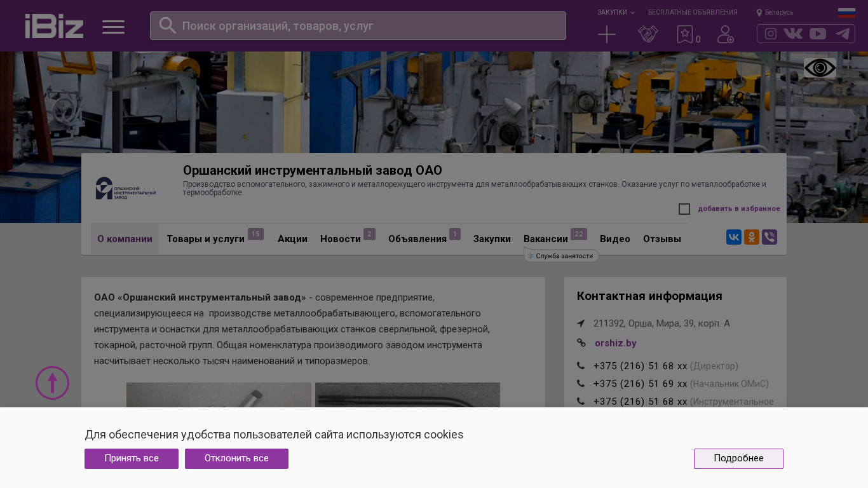868x488 pixels.
Task: Click the Начальник ОМиС phone number
Action: (x=641, y=384)
